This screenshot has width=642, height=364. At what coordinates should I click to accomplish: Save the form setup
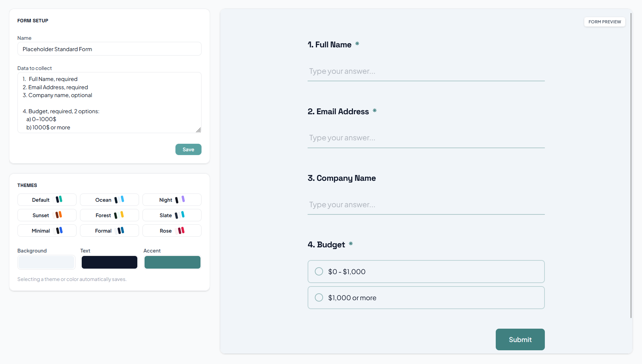coord(188,149)
